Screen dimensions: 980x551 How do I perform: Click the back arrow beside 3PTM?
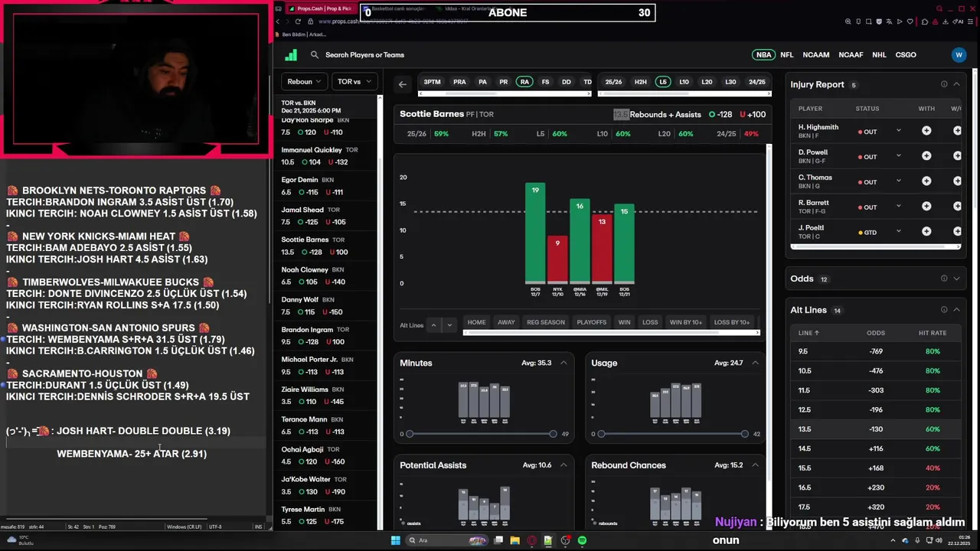click(x=403, y=84)
